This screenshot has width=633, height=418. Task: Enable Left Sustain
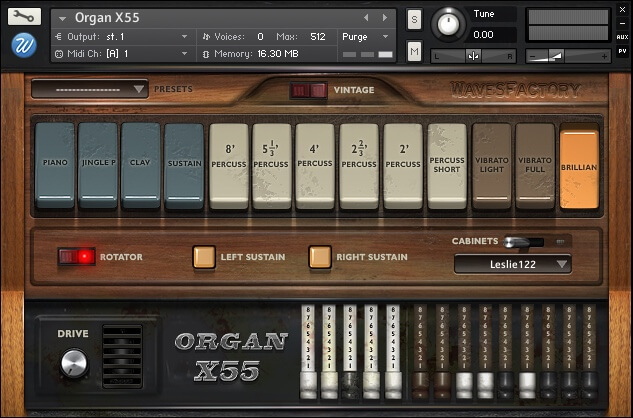point(204,257)
